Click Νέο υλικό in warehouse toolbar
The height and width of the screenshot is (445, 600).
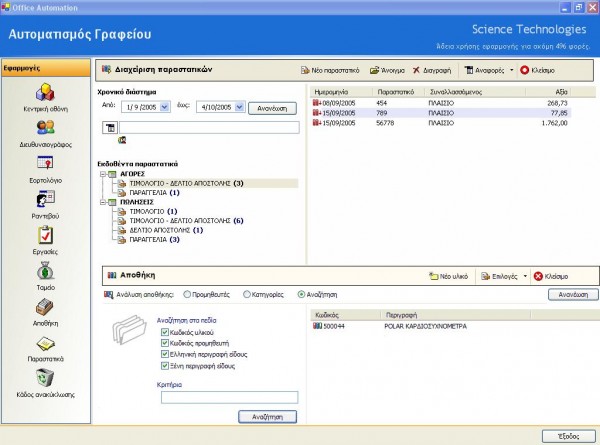pyautogui.click(x=448, y=276)
